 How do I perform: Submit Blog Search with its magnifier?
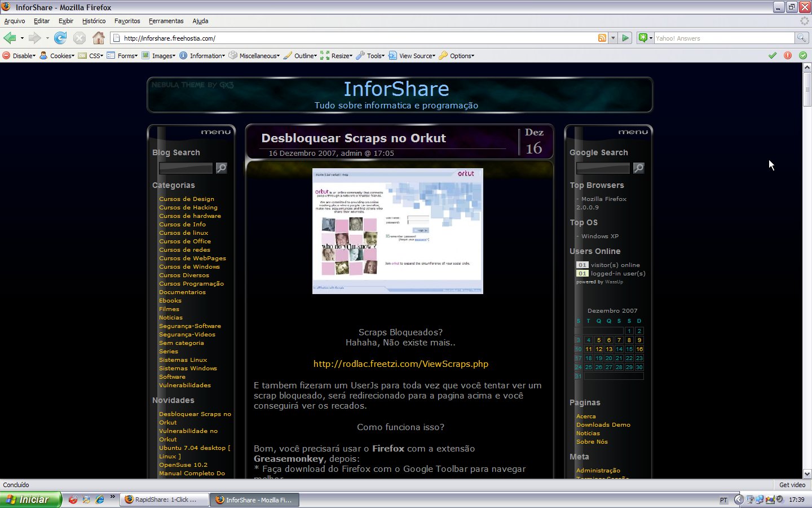pos(222,168)
